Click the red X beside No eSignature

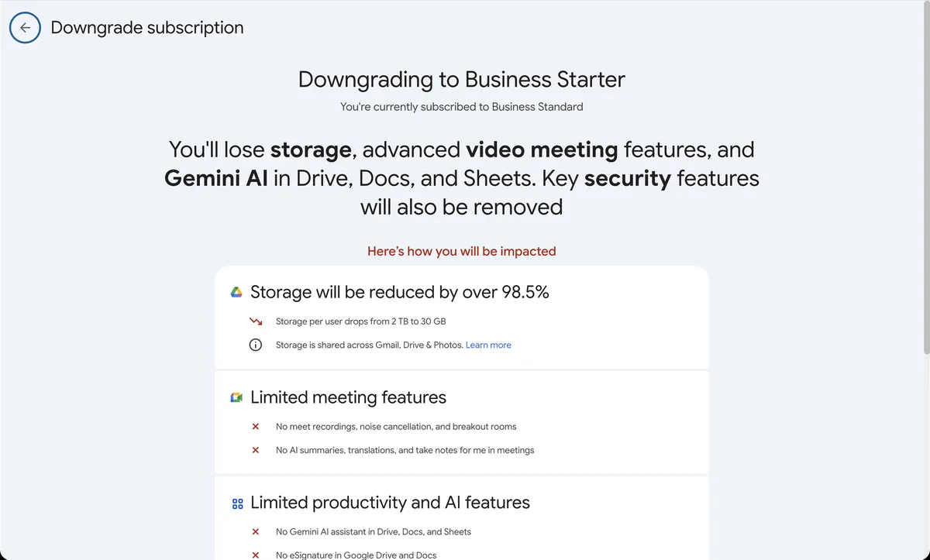click(x=255, y=555)
